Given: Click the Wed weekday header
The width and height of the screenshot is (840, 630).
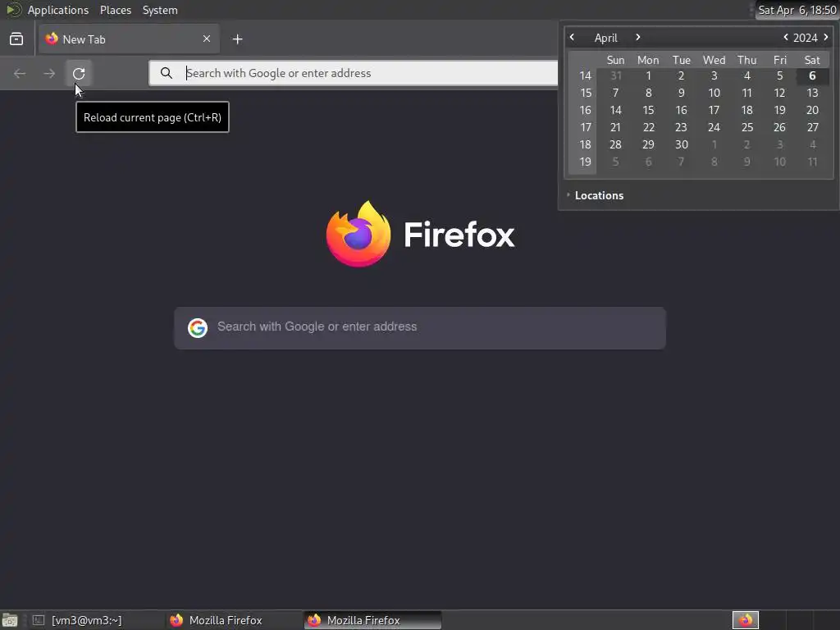Looking at the screenshot, I should tap(714, 60).
